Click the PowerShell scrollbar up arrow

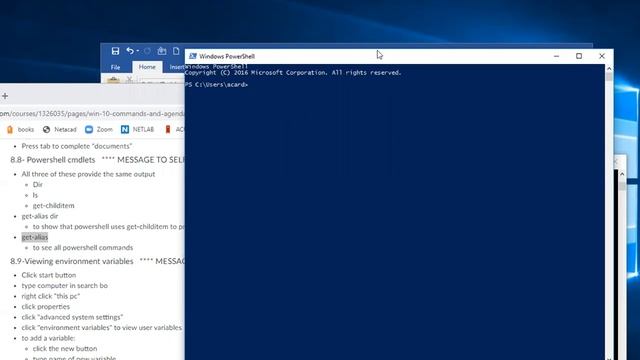tap(609, 69)
